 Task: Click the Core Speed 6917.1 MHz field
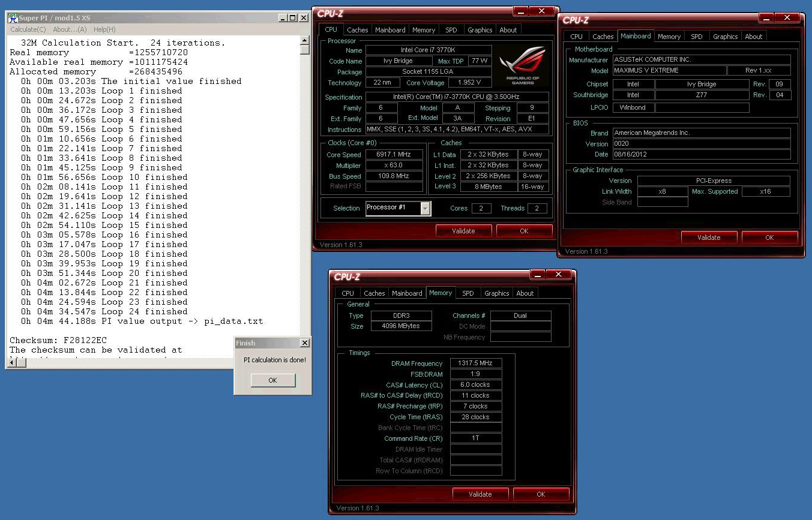393,155
